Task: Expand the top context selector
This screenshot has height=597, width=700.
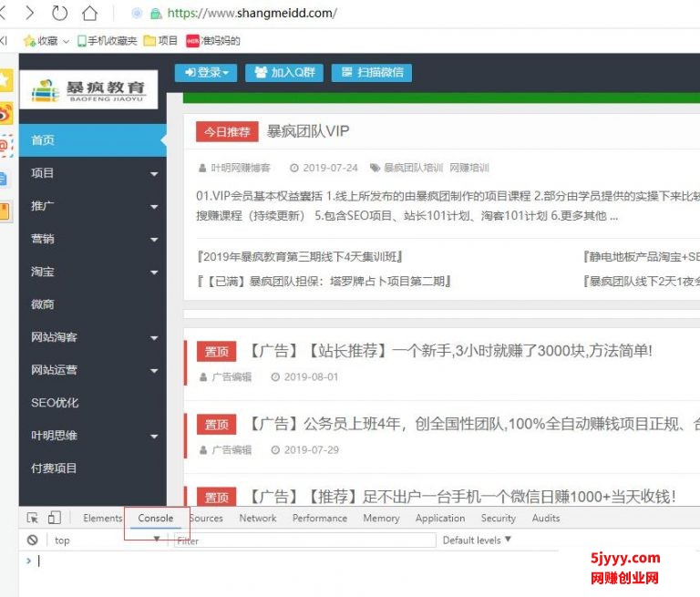Action: point(107,540)
